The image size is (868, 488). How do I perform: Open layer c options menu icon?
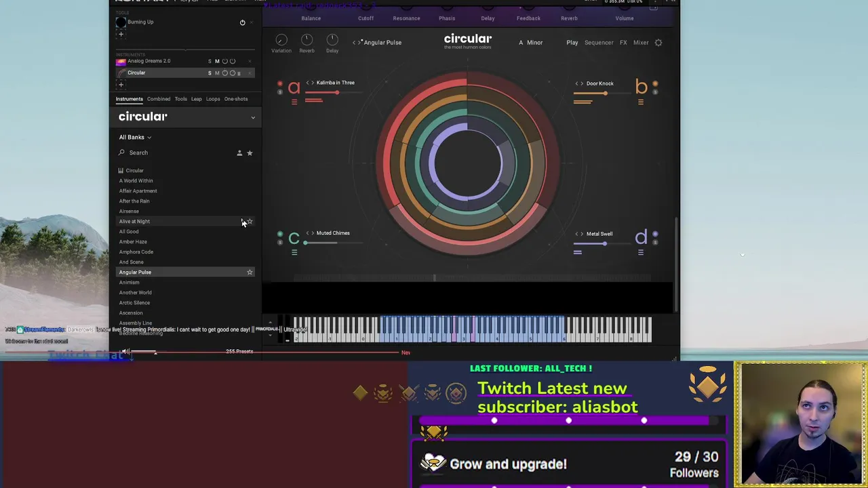[x=294, y=252]
